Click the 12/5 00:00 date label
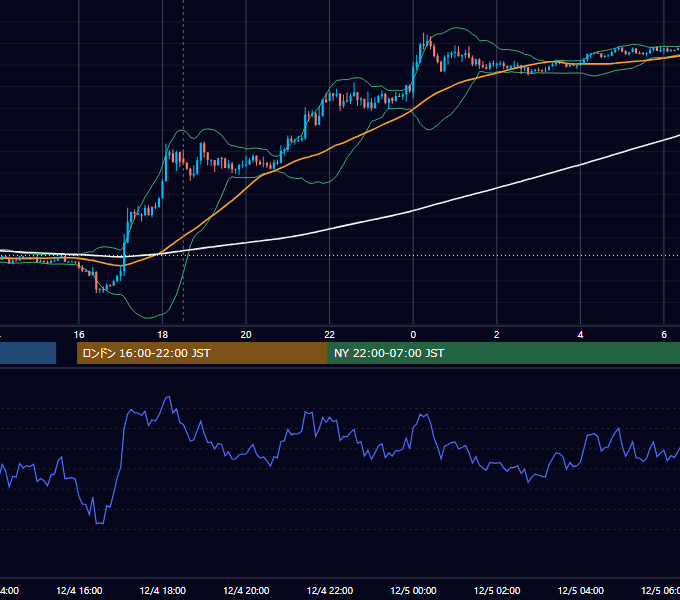This screenshot has height=600, width=680. tap(413, 590)
